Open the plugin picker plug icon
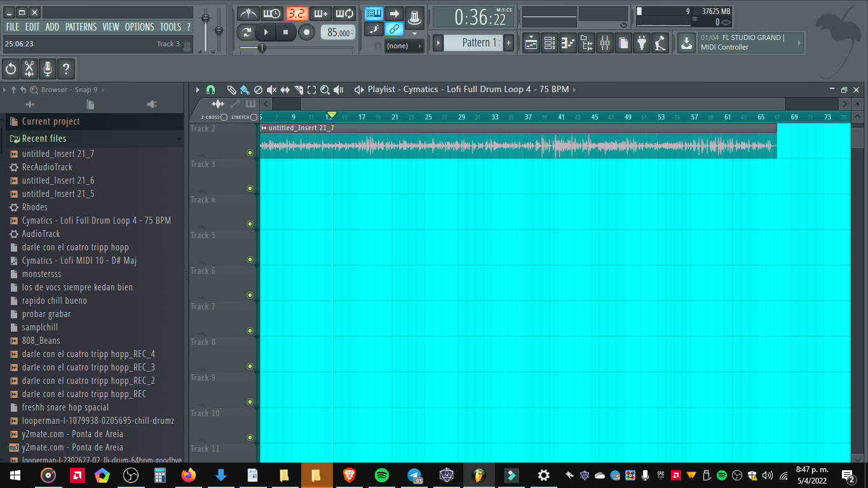Screen dimensions: 868x488 click(642, 43)
